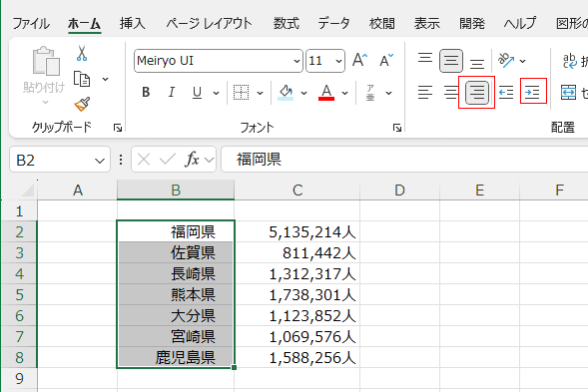Click the Cut scissors icon
588x392 pixels.
click(82, 53)
